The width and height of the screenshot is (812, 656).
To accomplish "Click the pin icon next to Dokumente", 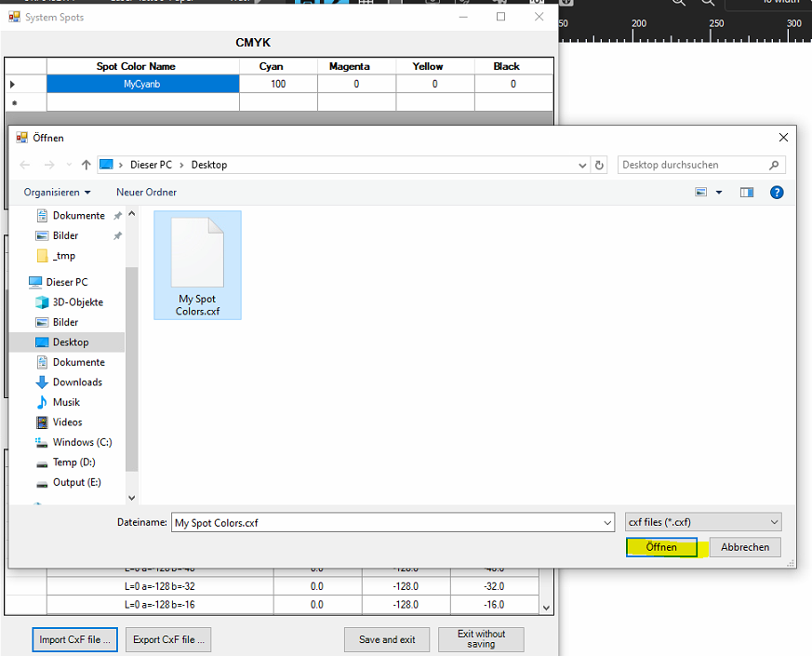I will (117, 216).
